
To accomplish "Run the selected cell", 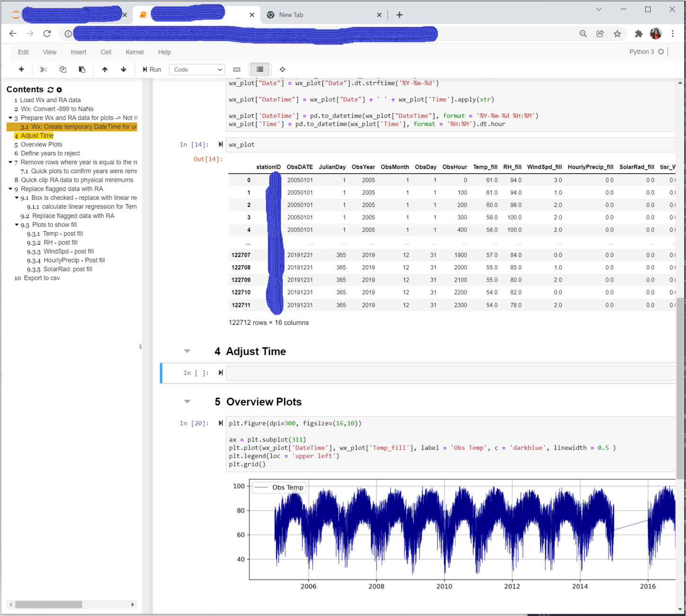I will pos(151,69).
